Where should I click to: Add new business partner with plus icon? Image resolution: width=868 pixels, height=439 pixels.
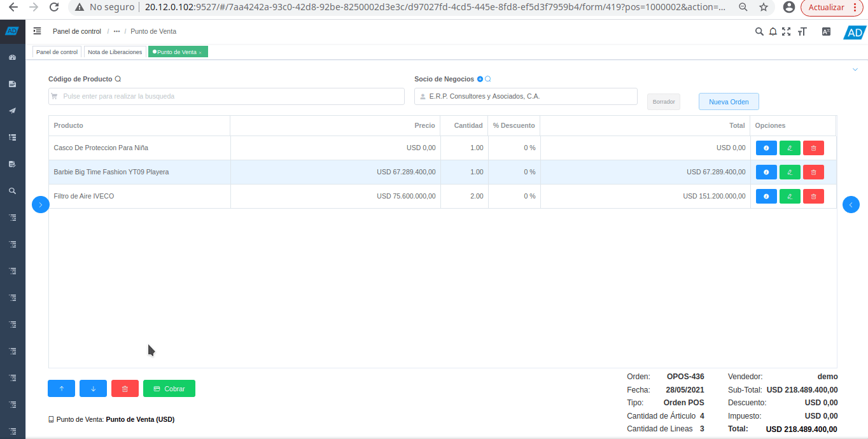click(x=480, y=80)
